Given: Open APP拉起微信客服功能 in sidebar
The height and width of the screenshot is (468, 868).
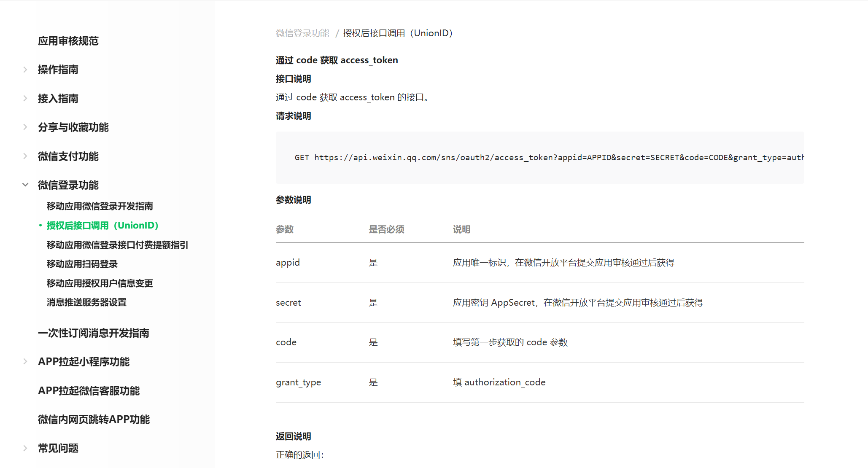Looking at the screenshot, I should (x=89, y=391).
